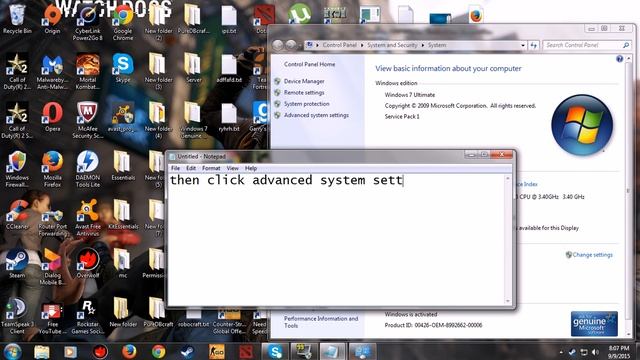Open Control Panel help question mark
640x360 pixels.
(x=620, y=59)
